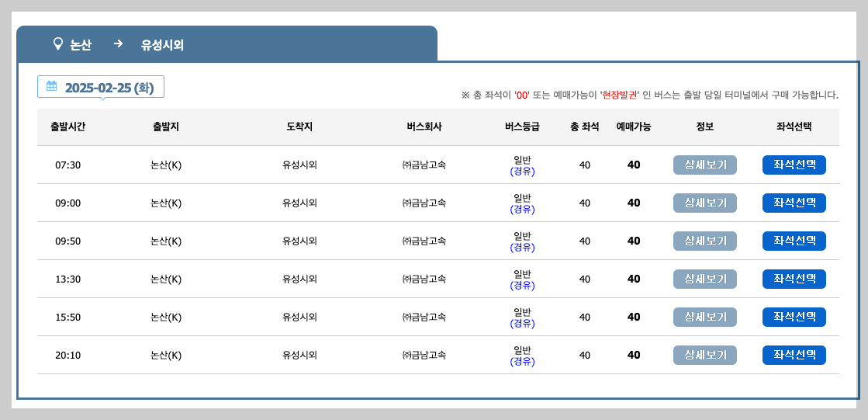Click the (경유) link in the 09:00 row
The image size is (868, 420).
(x=522, y=210)
